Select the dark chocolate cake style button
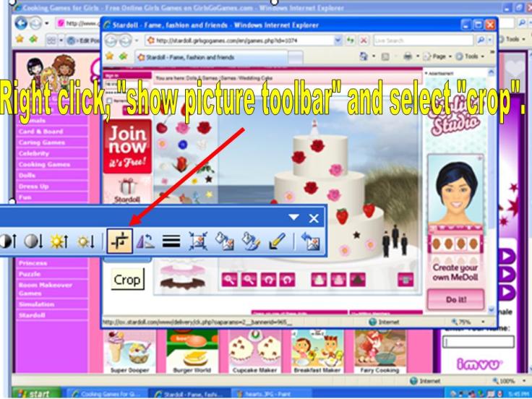The height and width of the screenshot is (399, 532). (x=358, y=280)
